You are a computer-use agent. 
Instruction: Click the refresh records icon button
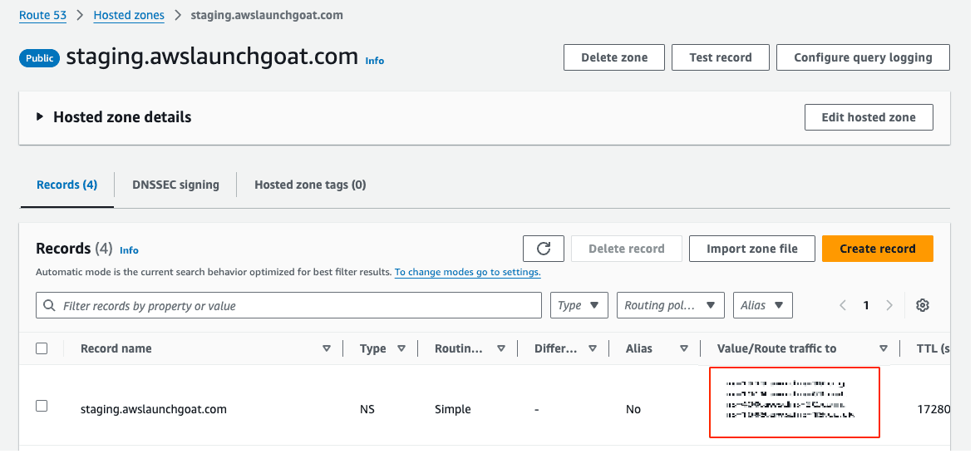tap(543, 249)
